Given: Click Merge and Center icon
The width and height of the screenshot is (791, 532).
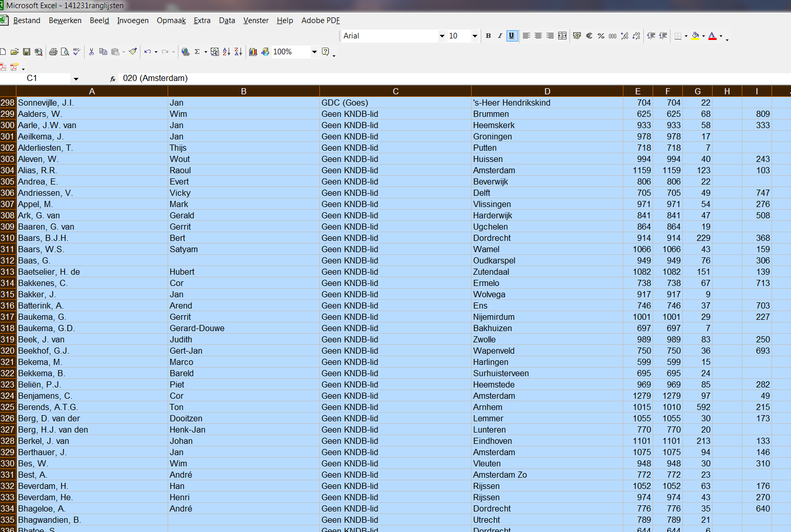Looking at the screenshot, I should 562,36.
